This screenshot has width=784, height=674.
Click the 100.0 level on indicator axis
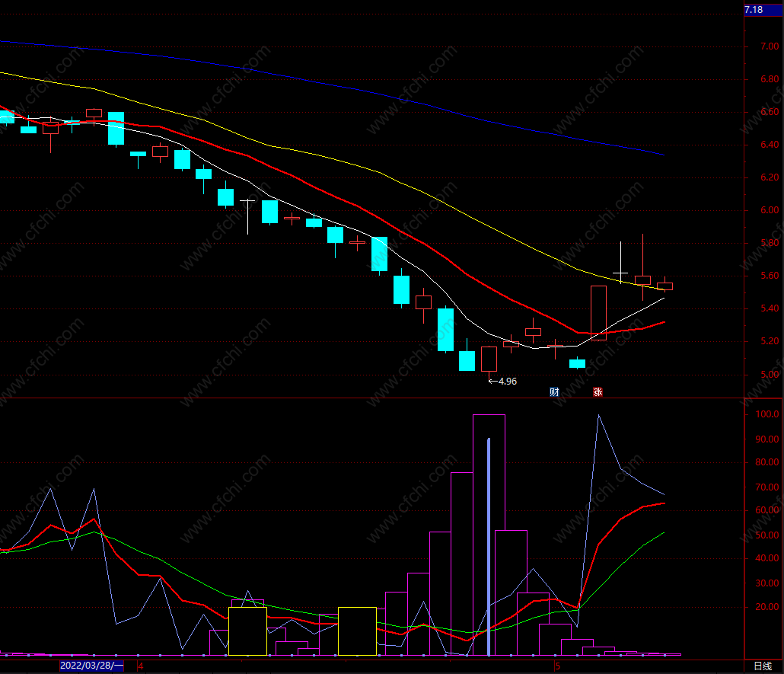click(x=767, y=414)
